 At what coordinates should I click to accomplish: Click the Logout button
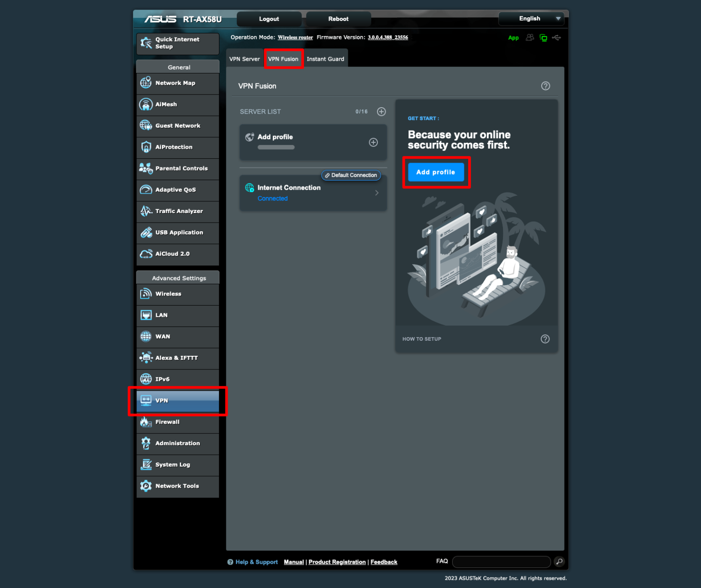click(269, 19)
